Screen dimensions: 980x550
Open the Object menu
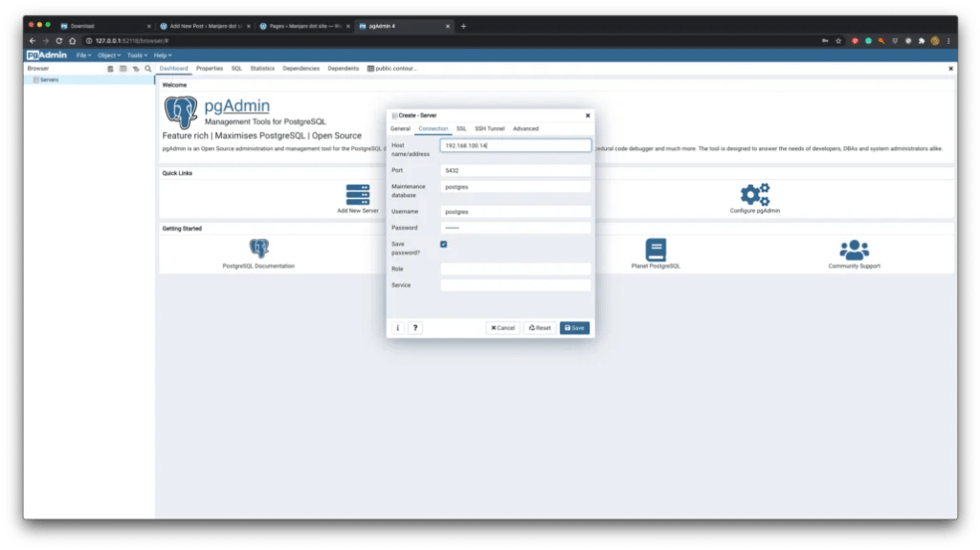click(x=108, y=55)
